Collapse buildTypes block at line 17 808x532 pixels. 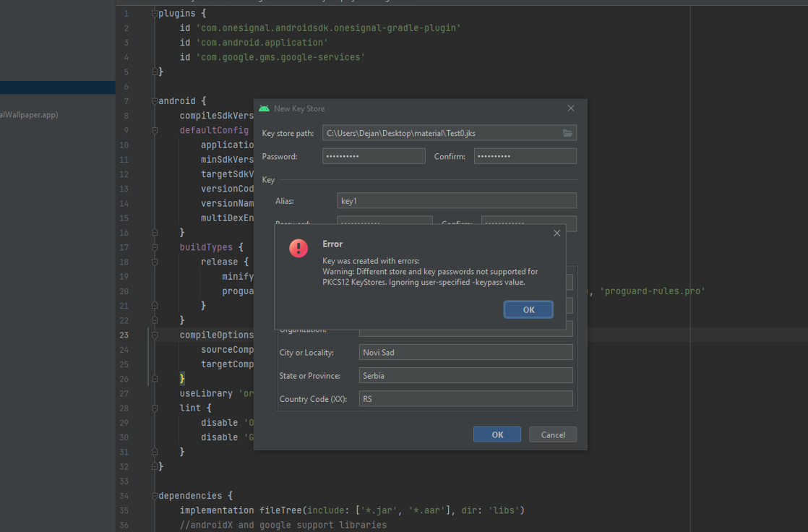click(155, 247)
